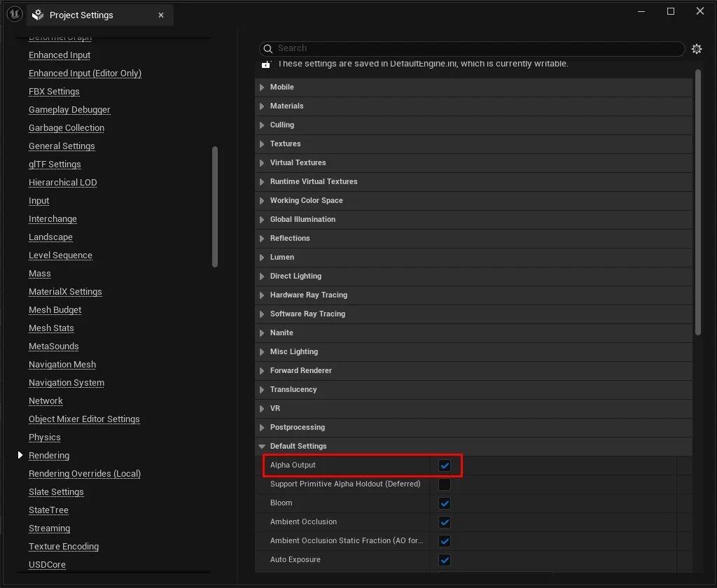
Task: Uncheck the Bloom checkbox
Action: point(445,503)
